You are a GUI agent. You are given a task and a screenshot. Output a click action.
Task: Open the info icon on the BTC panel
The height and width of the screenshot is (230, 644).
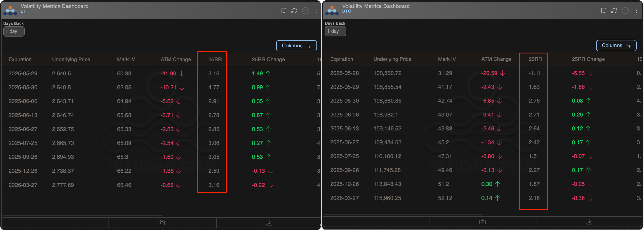tap(625, 11)
